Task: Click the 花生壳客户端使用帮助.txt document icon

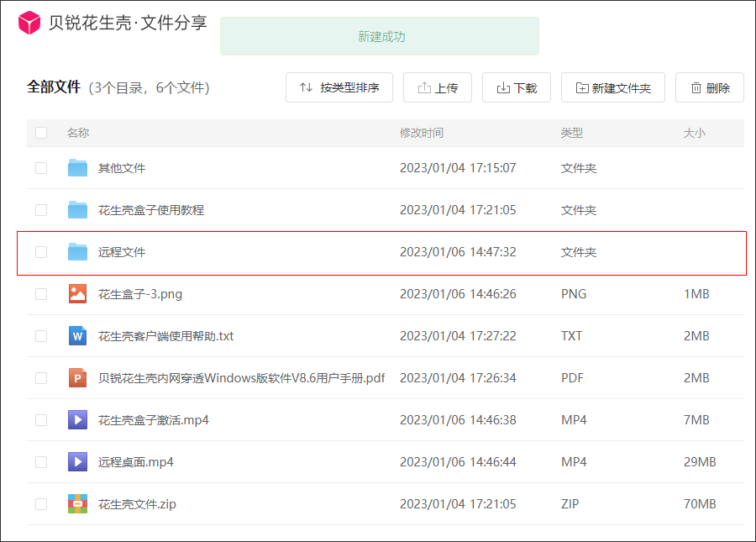Action: pos(78,336)
